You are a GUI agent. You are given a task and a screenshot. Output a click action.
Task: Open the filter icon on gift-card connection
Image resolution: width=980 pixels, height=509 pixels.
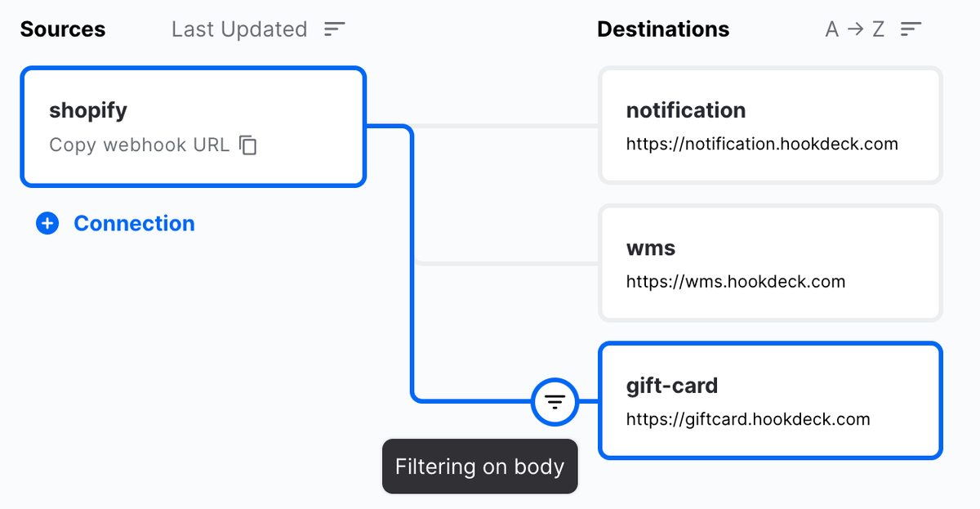(x=555, y=402)
